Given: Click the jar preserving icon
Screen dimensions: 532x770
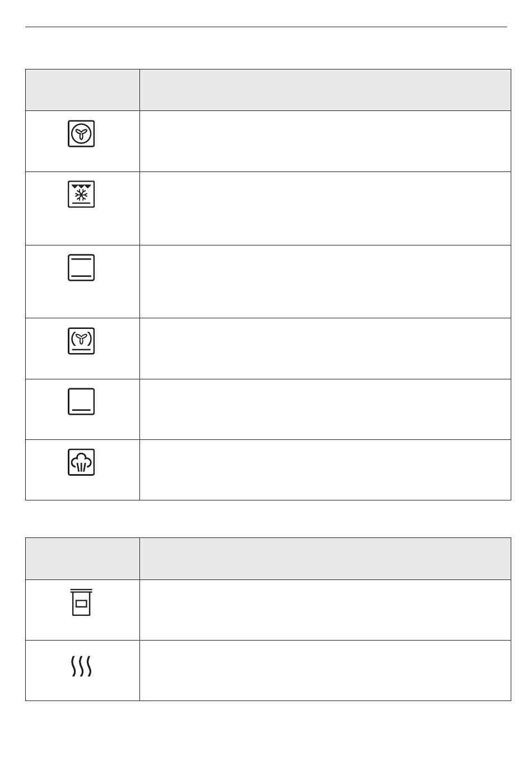Looking at the screenshot, I should coord(81,602).
